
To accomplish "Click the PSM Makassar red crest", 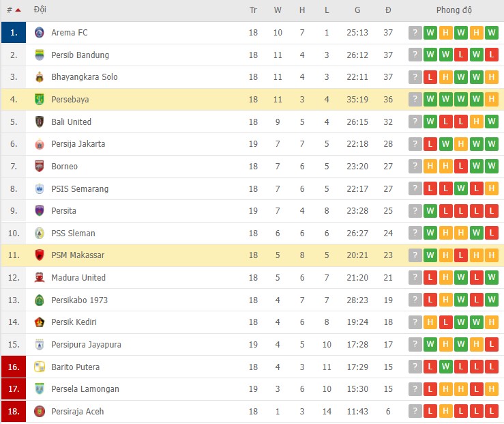I will pos(39,255).
